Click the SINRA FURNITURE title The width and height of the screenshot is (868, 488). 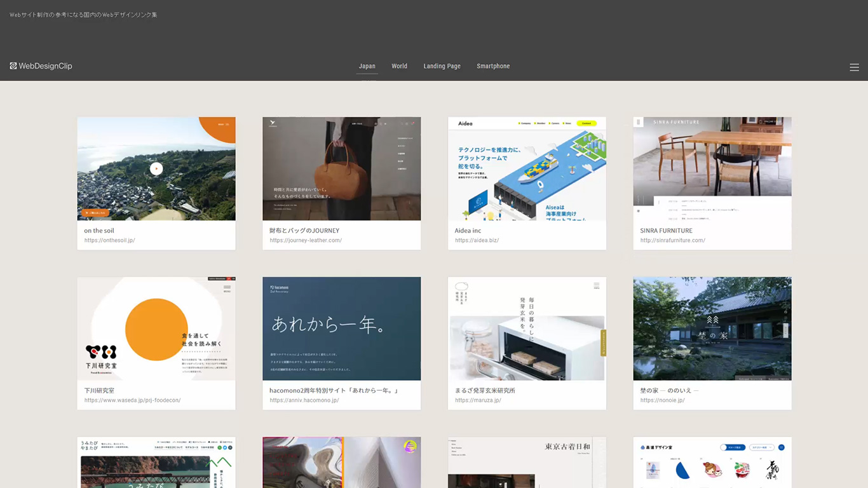667,231
